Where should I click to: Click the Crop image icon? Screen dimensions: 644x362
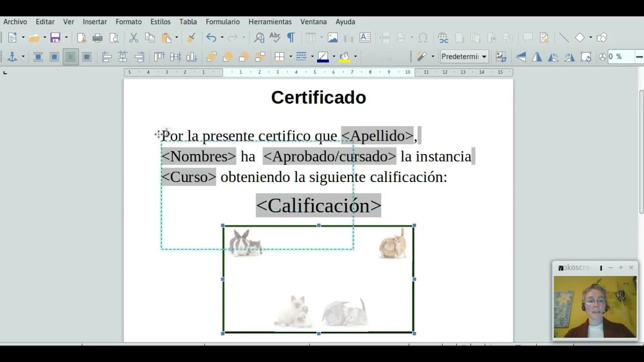tap(501, 57)
